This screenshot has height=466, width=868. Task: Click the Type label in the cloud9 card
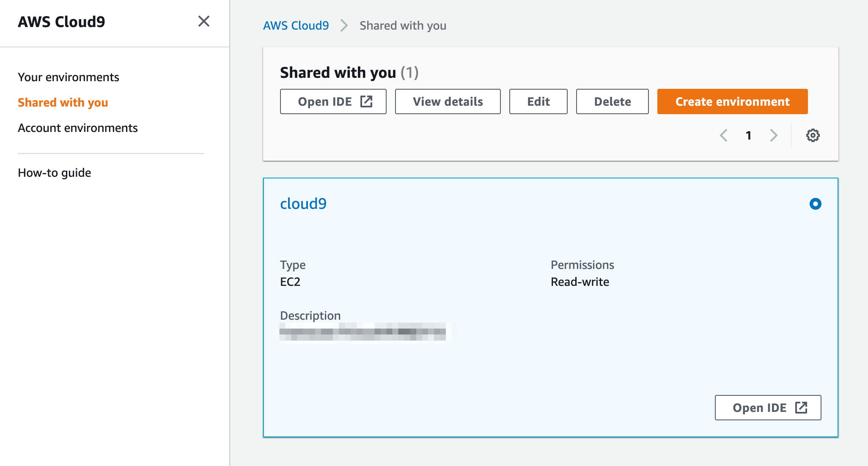(x=293, y=265)
